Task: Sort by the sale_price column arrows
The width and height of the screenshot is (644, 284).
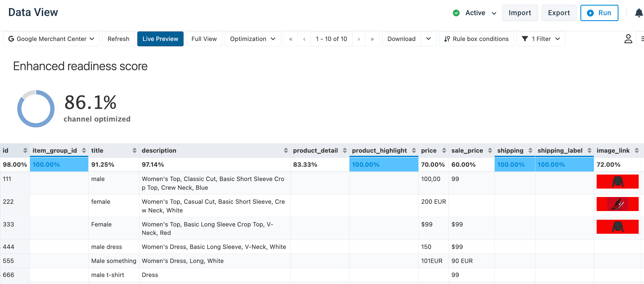Action: pyautogui.click(x=490, y=150)
